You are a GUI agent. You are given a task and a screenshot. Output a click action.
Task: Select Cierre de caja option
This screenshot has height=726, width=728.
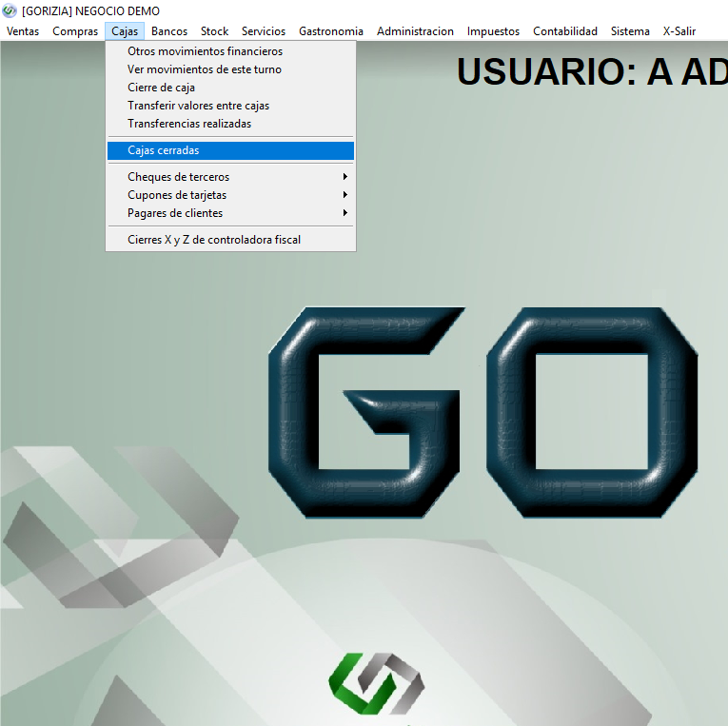pos(230,88)
